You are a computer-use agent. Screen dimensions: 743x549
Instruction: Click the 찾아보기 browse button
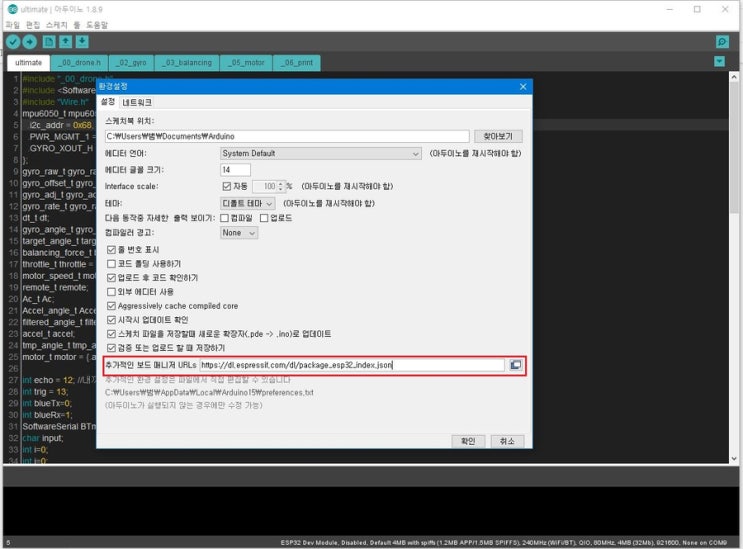[498, 136]
